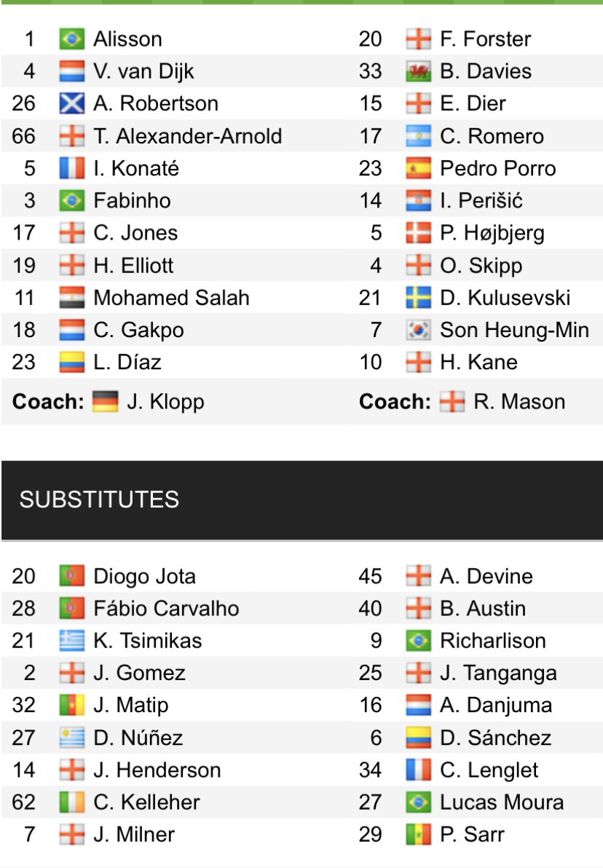Open Lucas Moura's substitute entry
The width and height of the screenshot is (603, 868).
pyautogui.click(x=501, y=802)
